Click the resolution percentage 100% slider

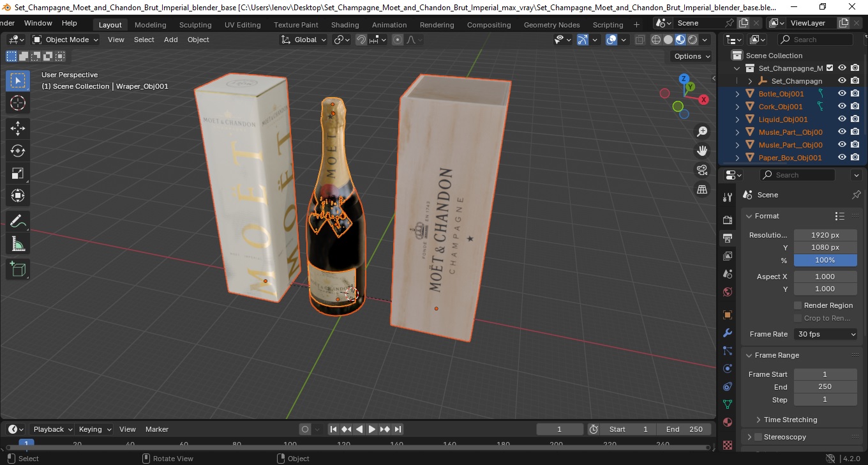pos(825,260)
